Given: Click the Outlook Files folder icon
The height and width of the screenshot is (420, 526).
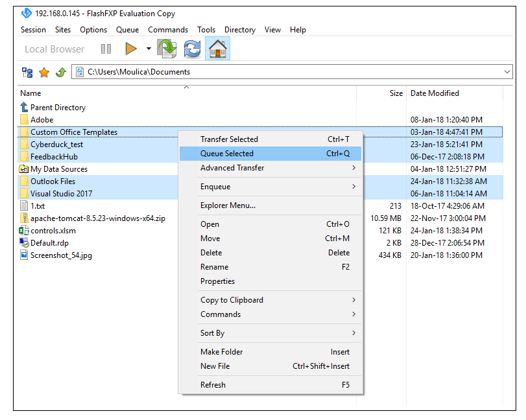Looking at the screenshot, I should coord(24,181).
